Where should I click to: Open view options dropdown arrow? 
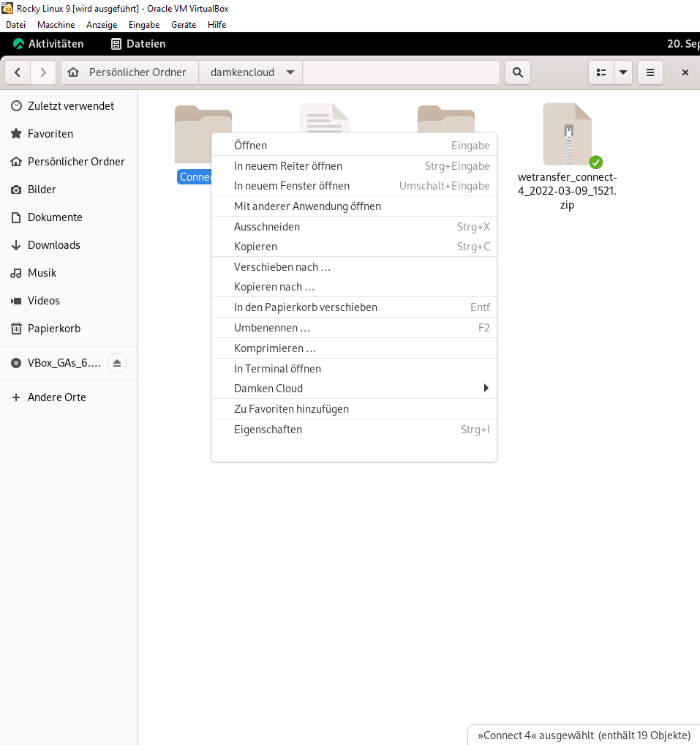click(623, 72)
